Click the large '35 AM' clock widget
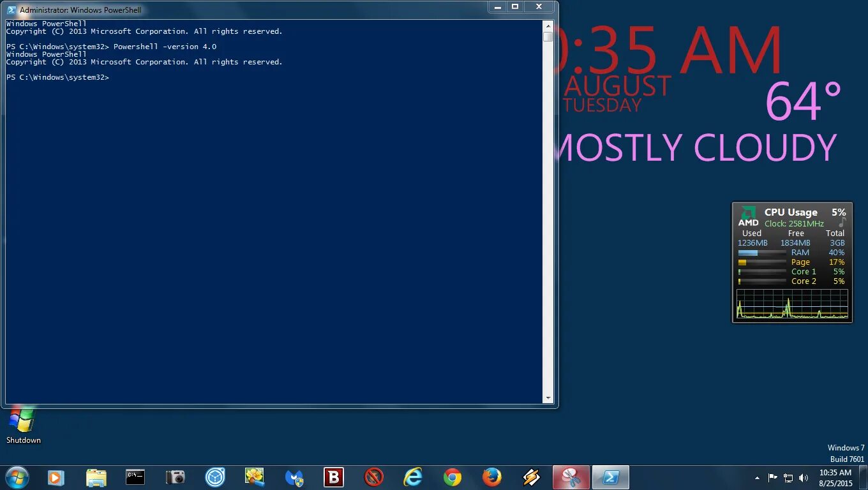This screenshot has width=868, height=490. 670,51
